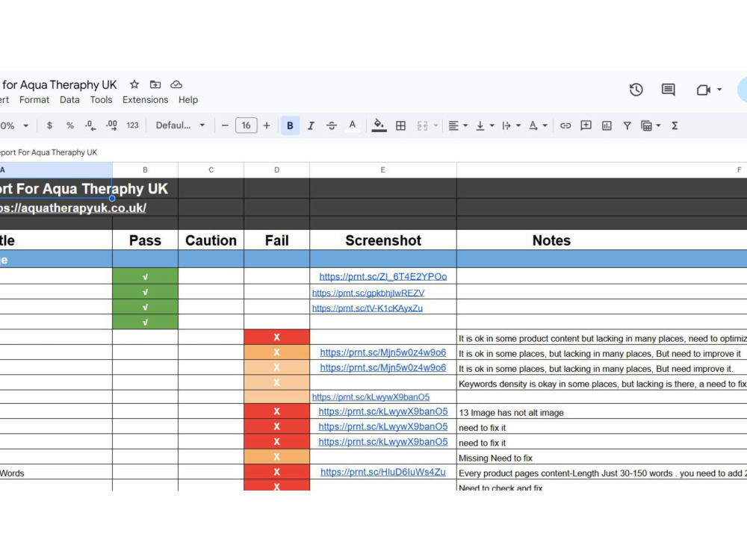Viewport: 747px width, 560px height.
Task: Select column D header
Action: click(277, 170)
